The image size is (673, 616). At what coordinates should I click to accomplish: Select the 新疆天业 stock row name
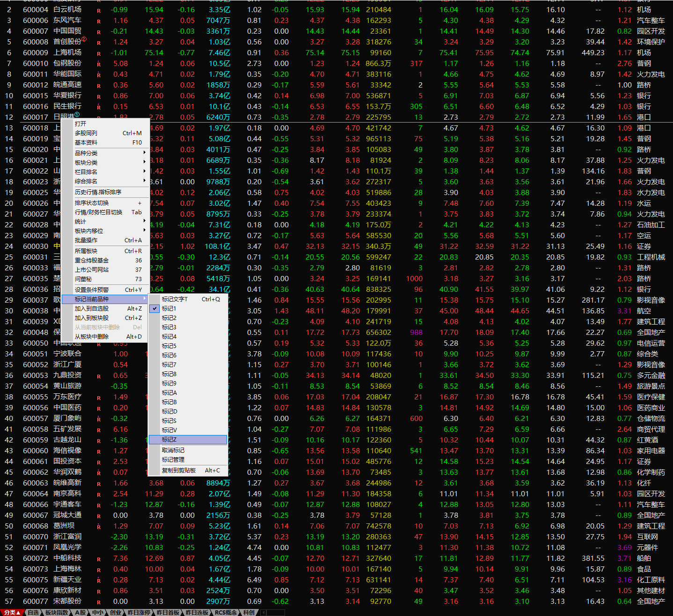(67, 580)
